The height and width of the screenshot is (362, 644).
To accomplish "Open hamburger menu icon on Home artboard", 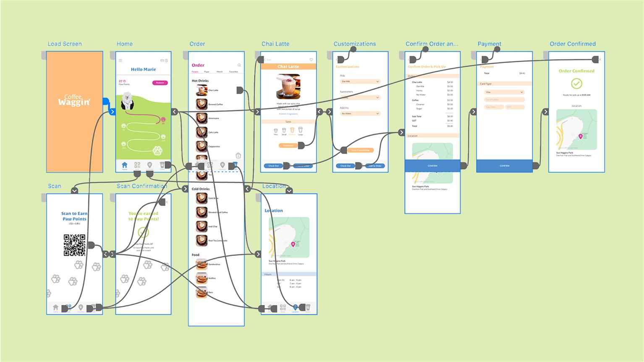I will coord(120,60).
